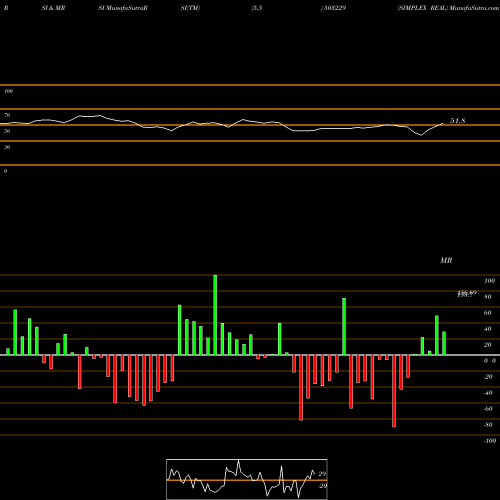Screen dimensions: 500x500
Task: Click the -29 label in mini chart
Action: pyautogui.click(x=322, y=486)
